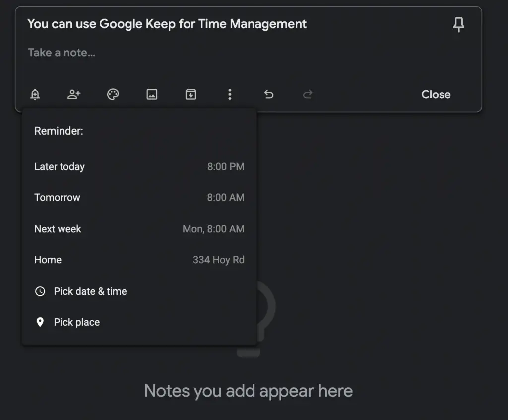
Task: Click the 8:00 PM time text
Action: 226,167
